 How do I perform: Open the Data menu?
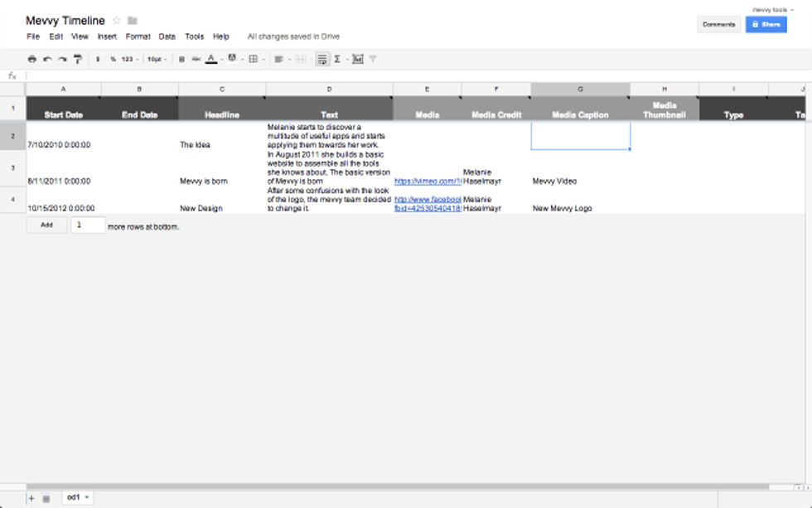click(167, 36)
